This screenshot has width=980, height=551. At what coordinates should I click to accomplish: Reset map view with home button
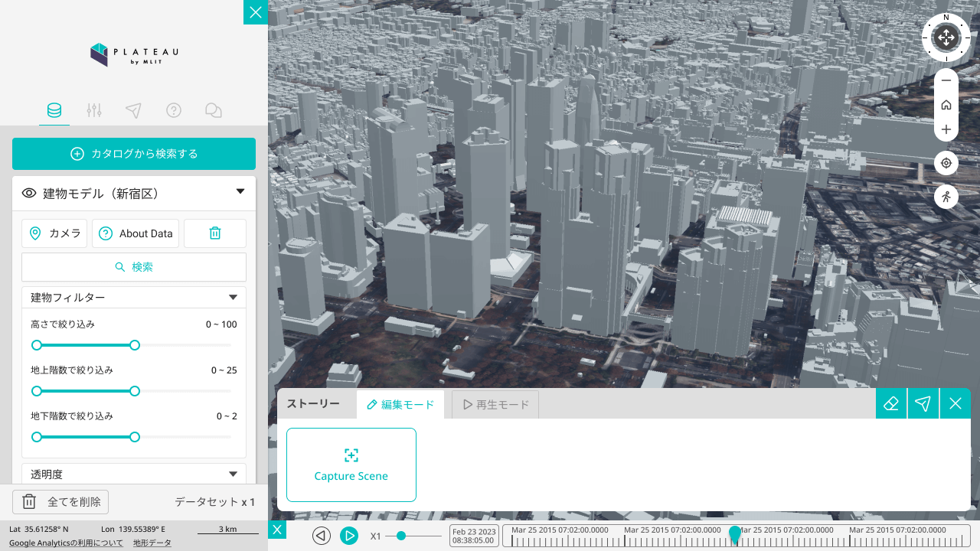pyautogui.click(x=946, y=105)
